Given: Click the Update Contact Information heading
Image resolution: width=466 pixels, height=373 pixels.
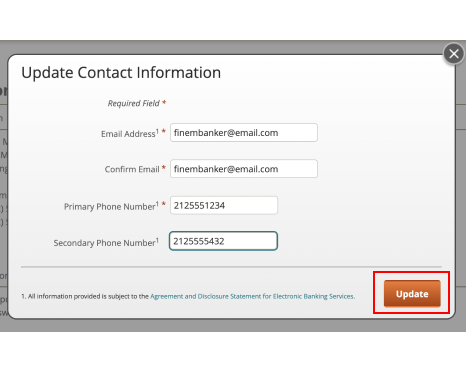Looking at the screenshot, I should (121, 73).
